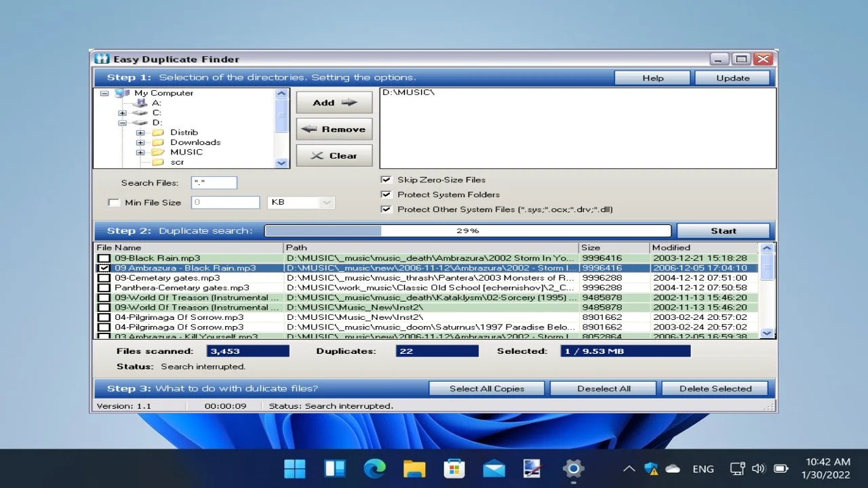The image size is (868, 488).
Task: Expand the Downloads folder node
Action: [140, 142]
